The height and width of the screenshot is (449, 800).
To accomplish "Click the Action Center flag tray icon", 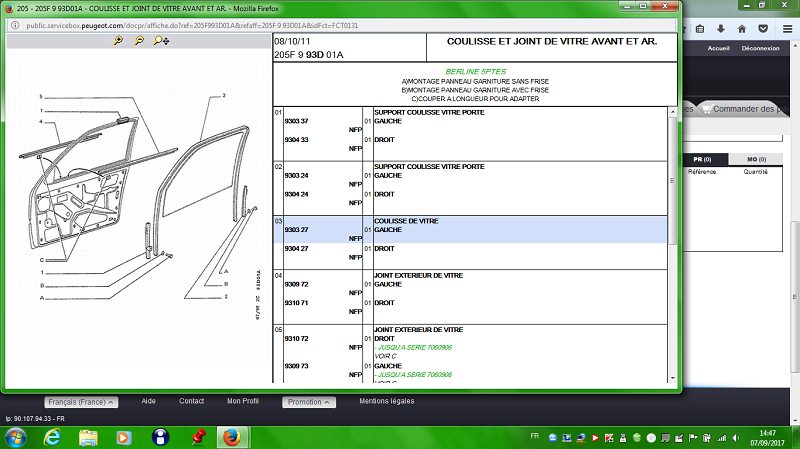I will coord(693,438).
